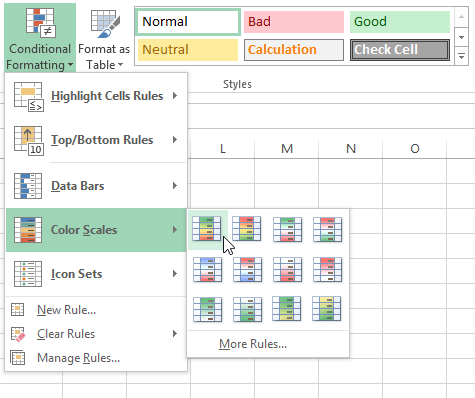Select column N header

click(351, 149)
